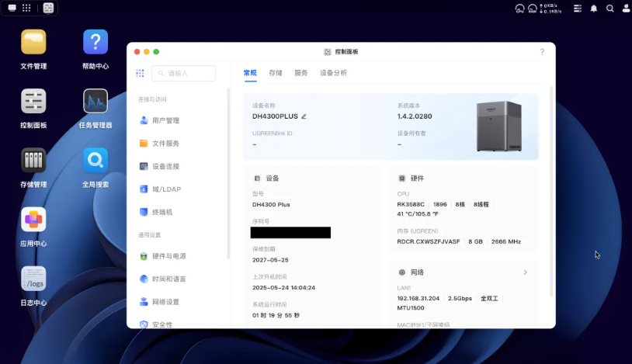
Task: Click the 设备 section header
Action: click(x=273, y=179)
